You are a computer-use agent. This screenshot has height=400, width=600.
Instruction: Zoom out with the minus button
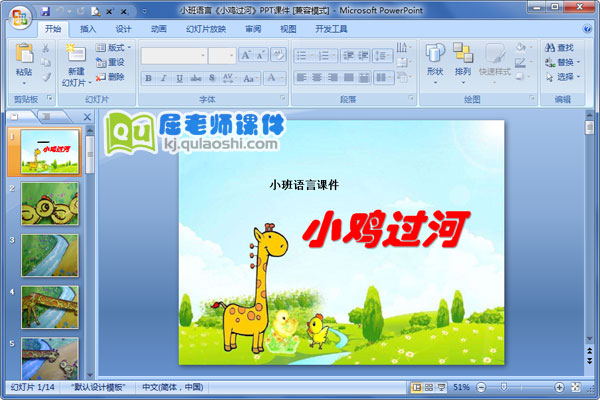pyautogui.click(x=481, y=388)
